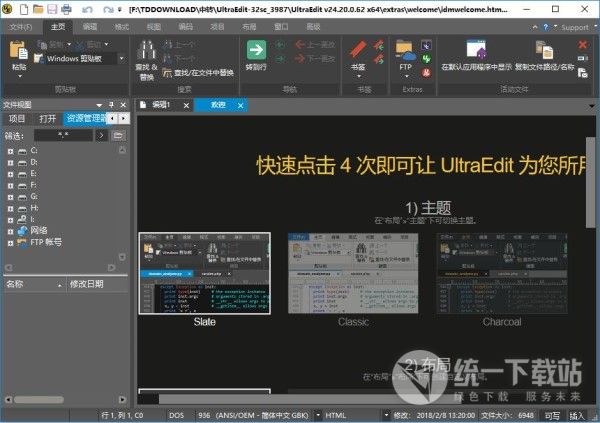Click the browse folder icon beside filter
Image resolution: width=600 pixels, height=423 pixels.
click(x=118, y=135)
